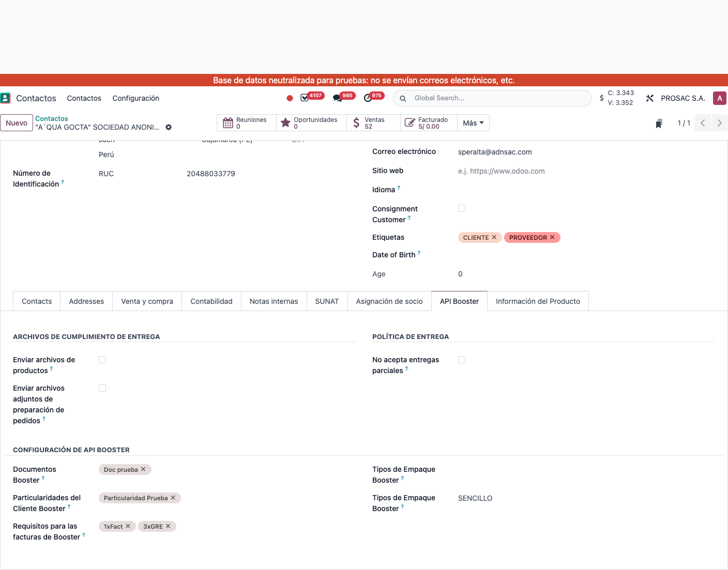Open Oportunidades stat button
This screenshot has height=570, width=728.
coord(312,123)
